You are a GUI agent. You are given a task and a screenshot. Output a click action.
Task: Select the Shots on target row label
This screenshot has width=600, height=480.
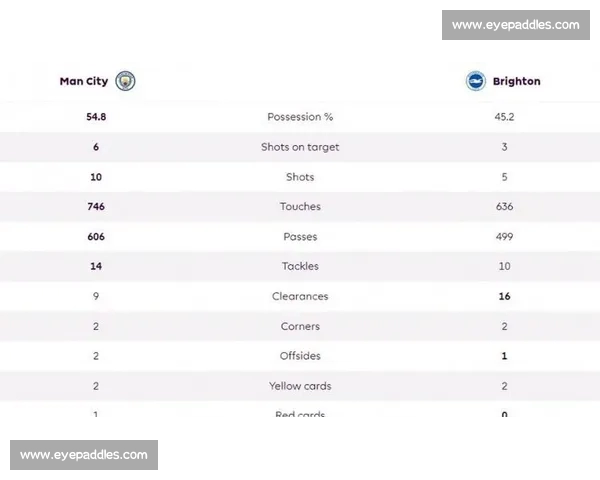pos(300,147)
